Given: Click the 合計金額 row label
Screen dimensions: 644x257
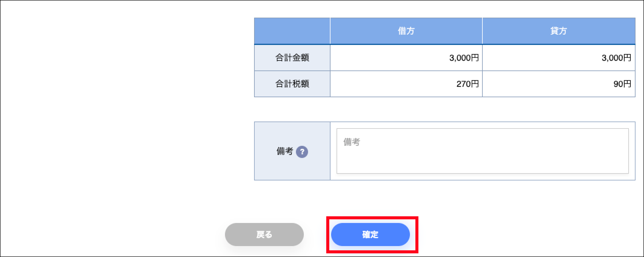Looking at the screenshot, I should pyautogui.click(x=292, y=58).
